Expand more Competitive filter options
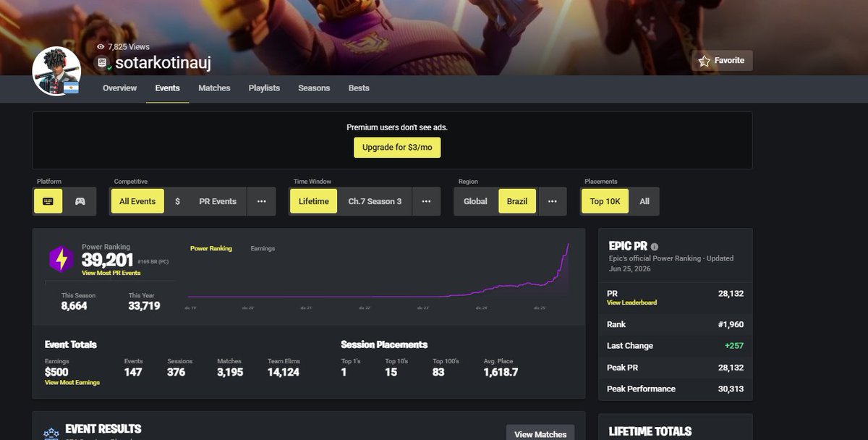The width and height of the screenshot is (868, 440). tap(261, 201)
